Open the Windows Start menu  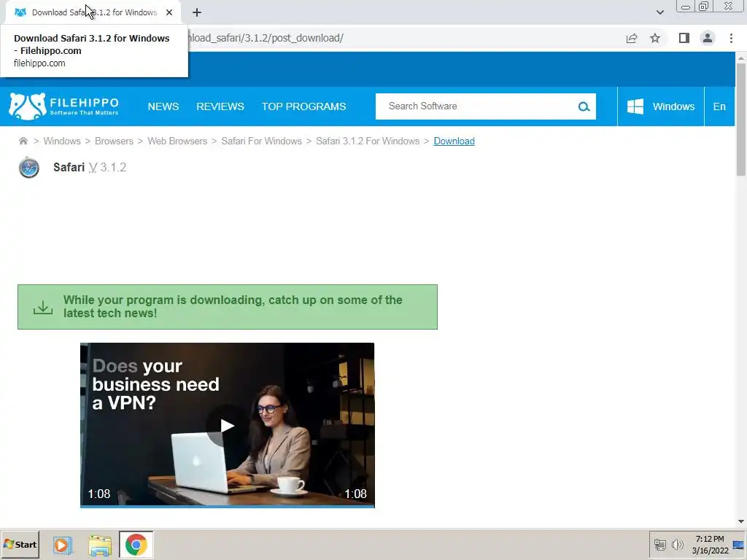20,544
